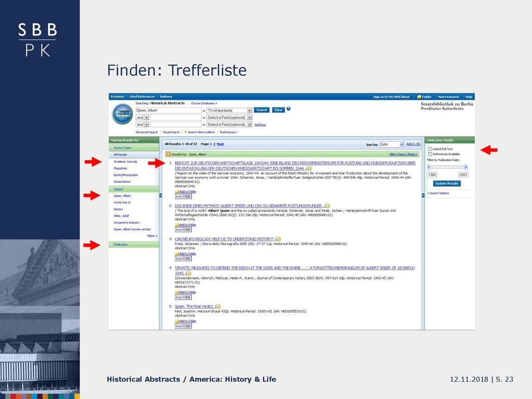Click linkSBB button under result 1

pos(183,196)
